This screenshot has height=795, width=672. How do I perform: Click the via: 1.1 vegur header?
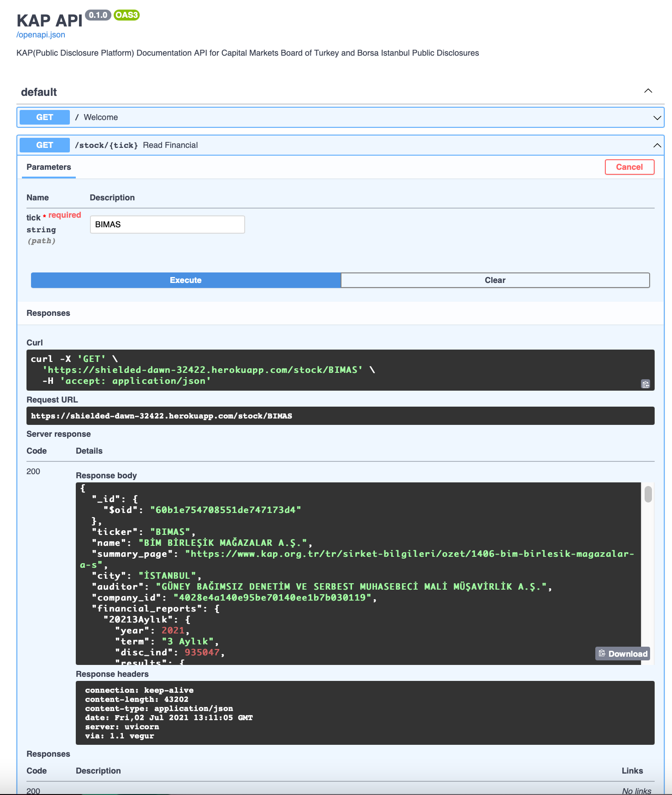click(x=120, y=736)
